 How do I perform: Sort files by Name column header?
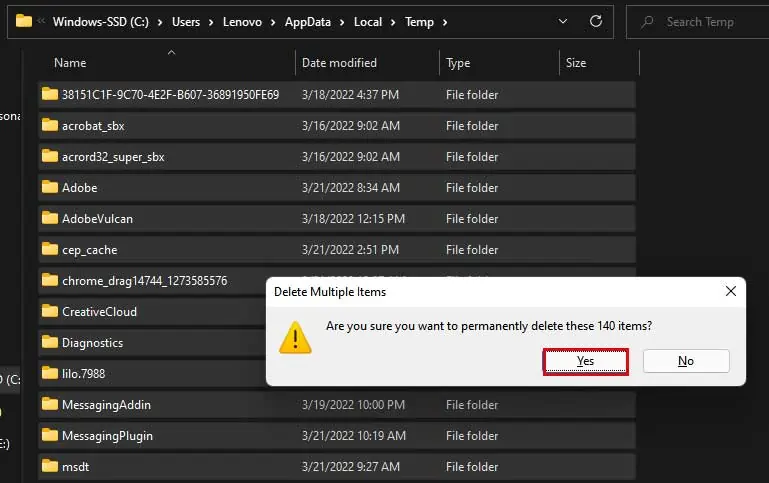click(70, 63)
